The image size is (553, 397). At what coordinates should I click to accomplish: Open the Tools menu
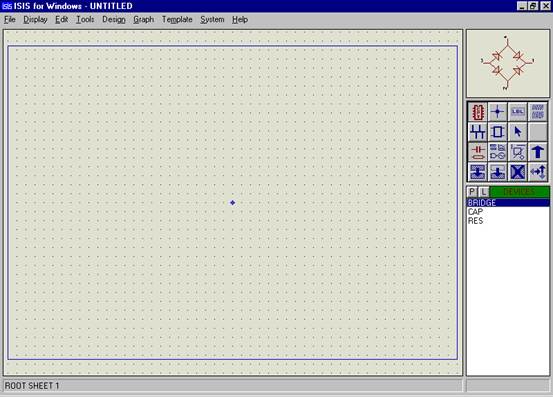point(85,20)
